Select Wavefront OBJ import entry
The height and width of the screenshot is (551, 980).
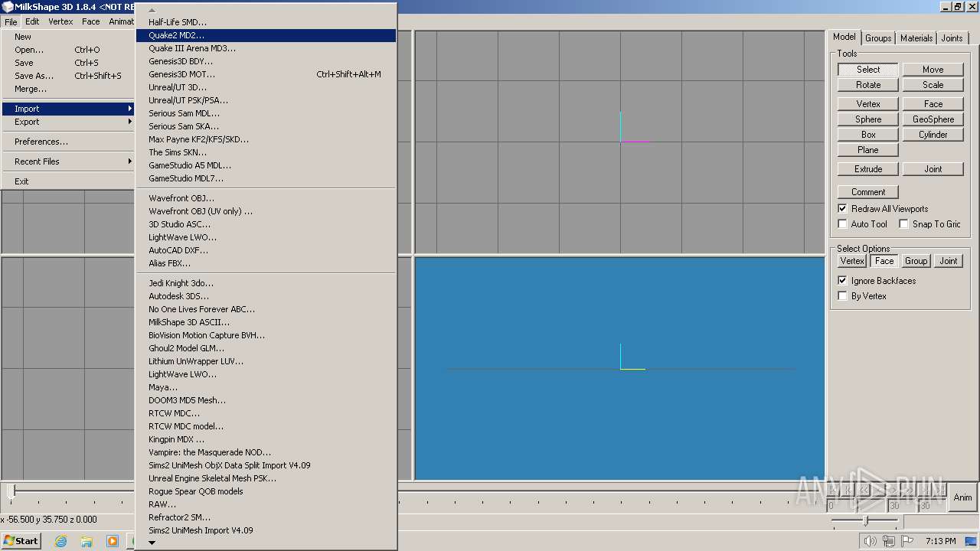[266, 198]
